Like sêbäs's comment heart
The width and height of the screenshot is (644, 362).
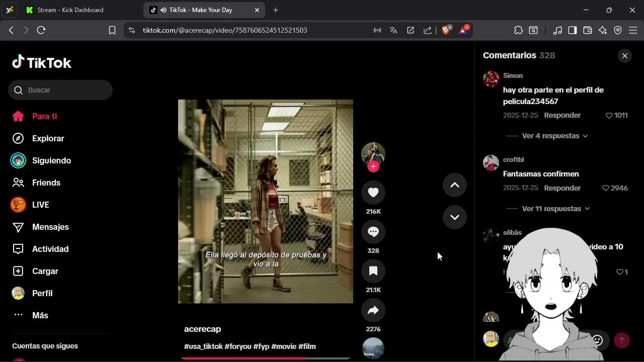point(620,272)
